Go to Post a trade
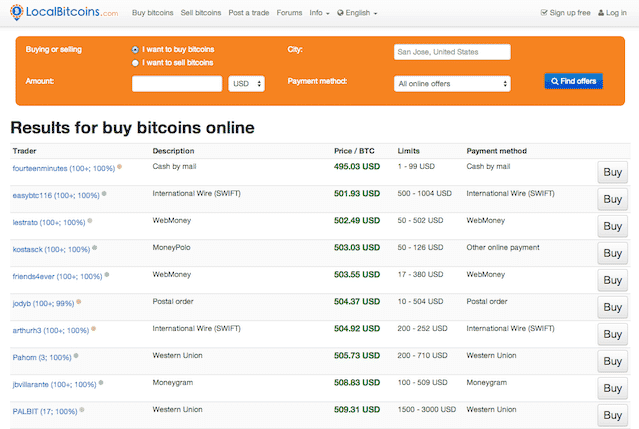This screenshot has height=429, width=639. point(249,13)
